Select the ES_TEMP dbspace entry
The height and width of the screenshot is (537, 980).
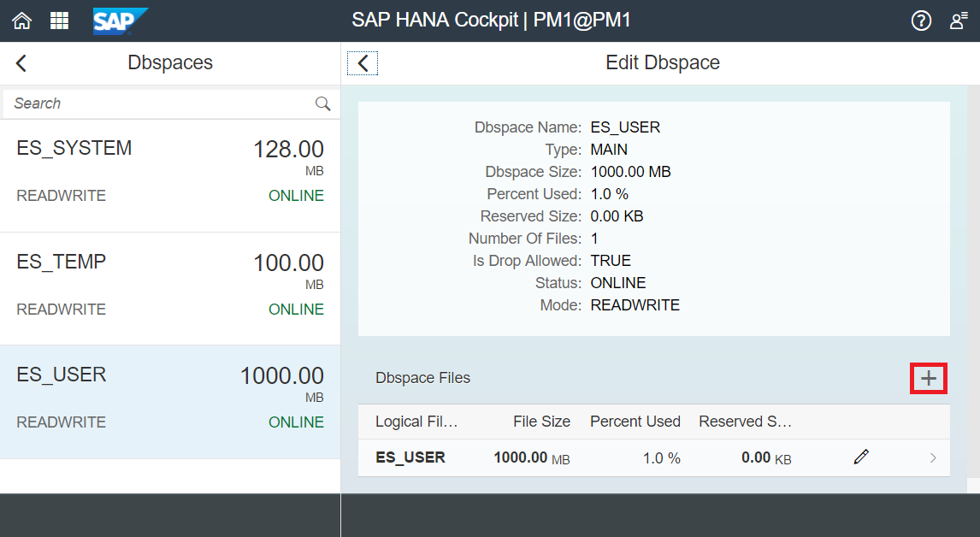point(170,289)
